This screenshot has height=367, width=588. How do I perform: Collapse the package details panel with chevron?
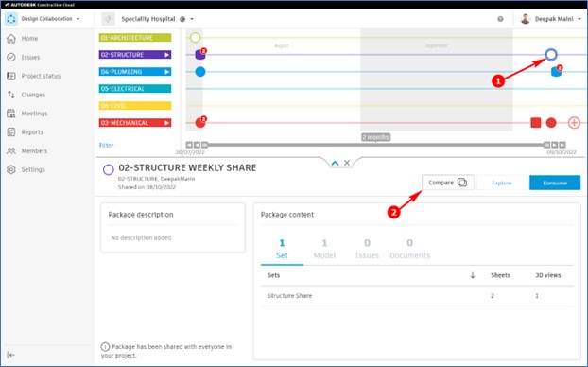[x=335, y=163]
